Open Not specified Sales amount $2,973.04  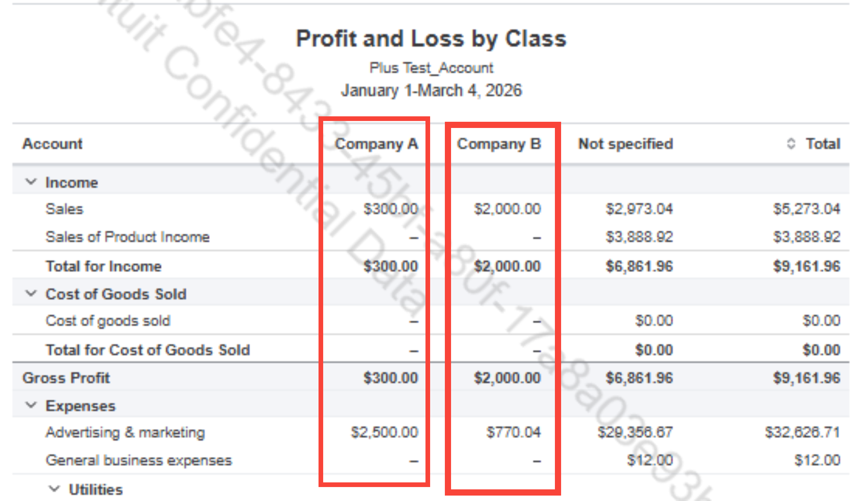(x=639, y=209)
